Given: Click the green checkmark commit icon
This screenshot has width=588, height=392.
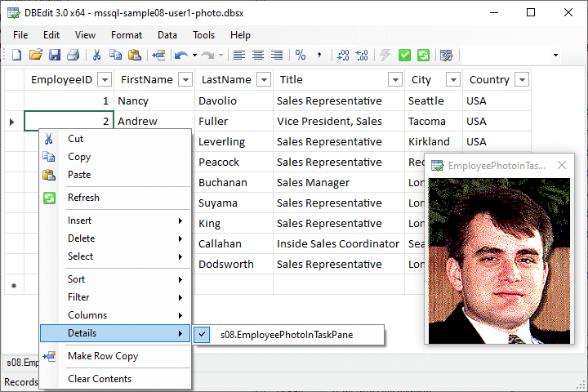Looking at the screenshot, I should point(404,55).
